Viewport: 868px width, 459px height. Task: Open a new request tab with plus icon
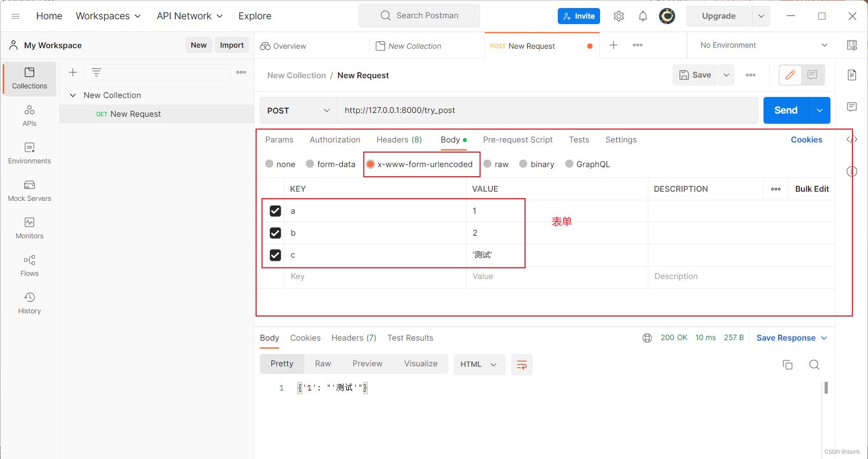tap(613, 46)
